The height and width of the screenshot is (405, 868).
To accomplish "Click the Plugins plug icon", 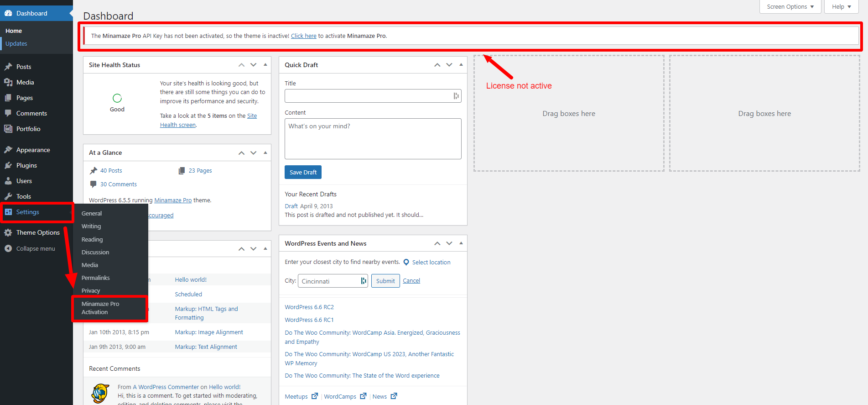I will [8, 165].
